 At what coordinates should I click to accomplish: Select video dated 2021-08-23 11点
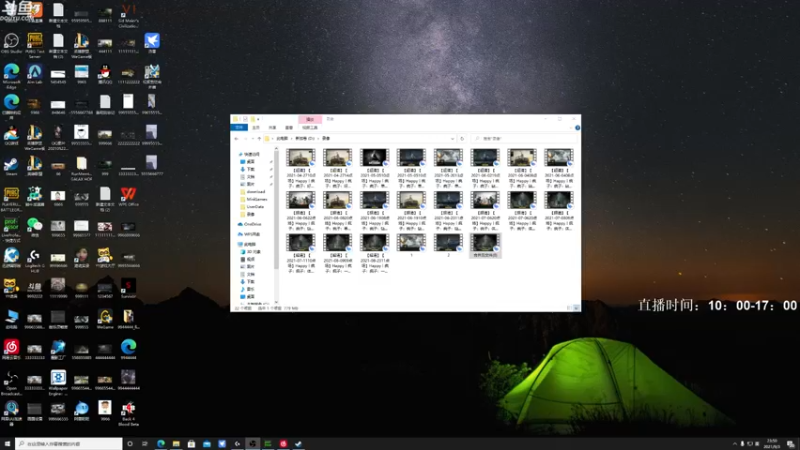(374, 254)
